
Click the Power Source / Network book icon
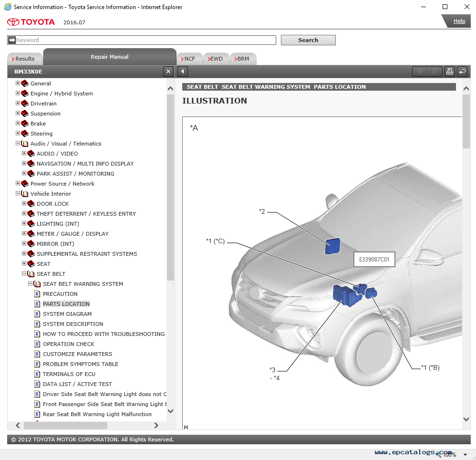[x=25, y=183]
